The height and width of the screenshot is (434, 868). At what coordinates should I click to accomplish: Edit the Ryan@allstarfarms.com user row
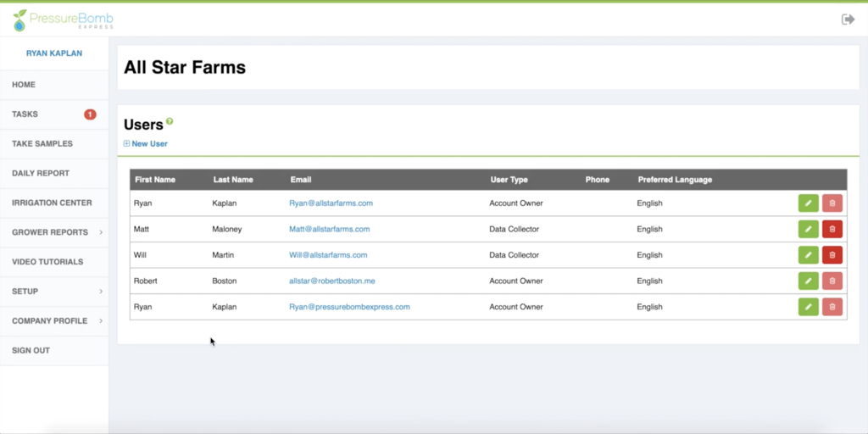808,203
